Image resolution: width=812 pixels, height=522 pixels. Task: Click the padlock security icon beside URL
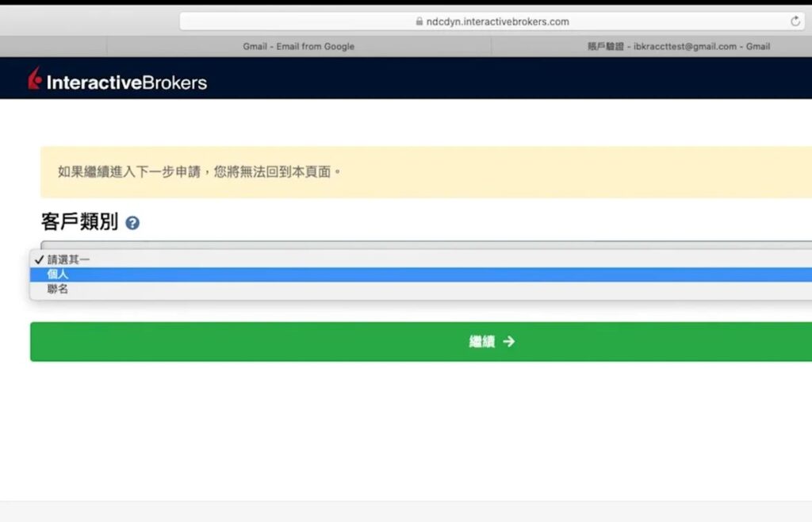click(x=419, y=22)
